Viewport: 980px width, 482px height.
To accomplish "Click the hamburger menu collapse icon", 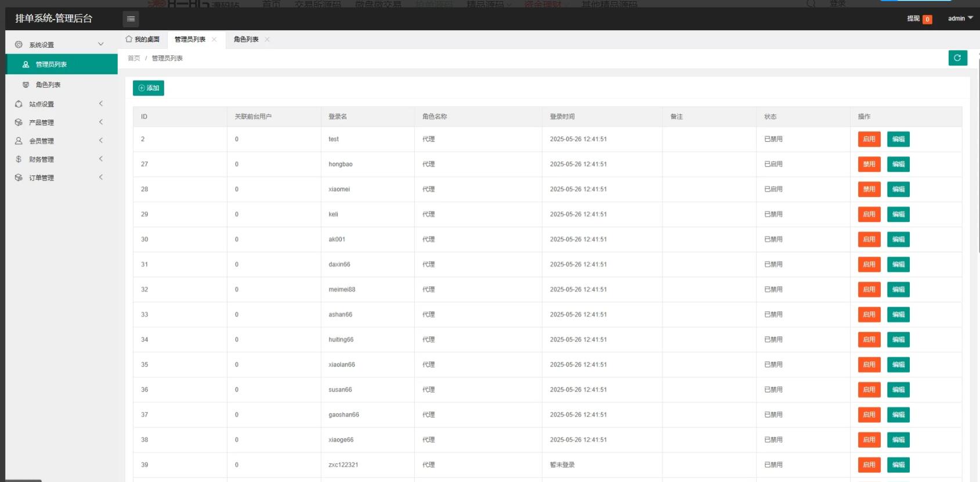I will point(131,19).
